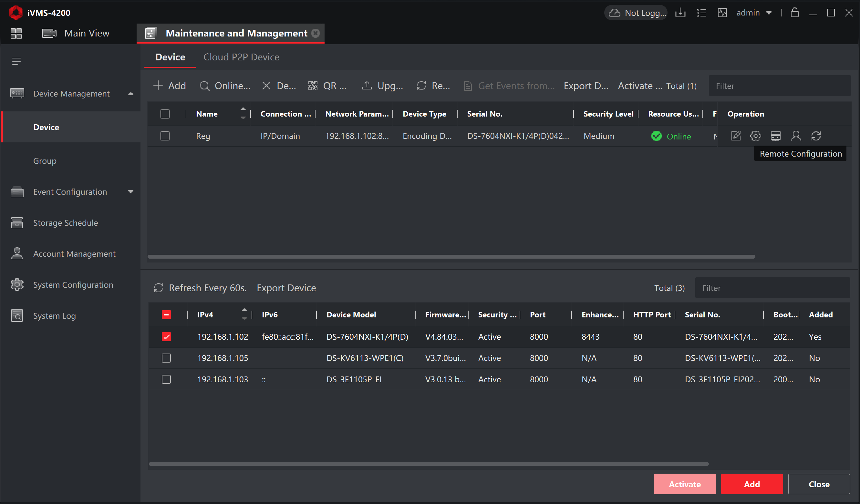Click the Activate ... toolbar button
Image resolution: width=860 pixels, height=504 pixels.
point(640,86)
